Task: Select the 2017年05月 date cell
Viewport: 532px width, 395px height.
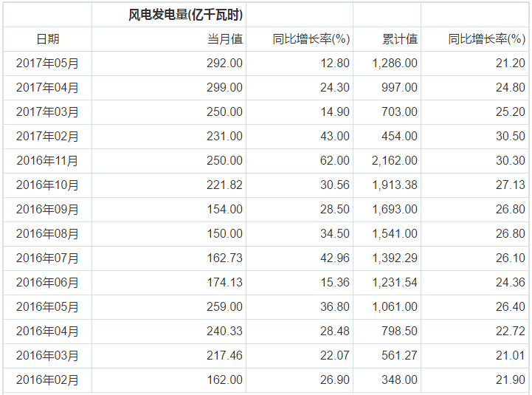Action: click(x=47, y=63)
